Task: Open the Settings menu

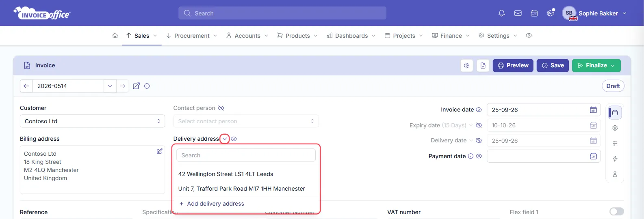Action: (x=498, y=36)
